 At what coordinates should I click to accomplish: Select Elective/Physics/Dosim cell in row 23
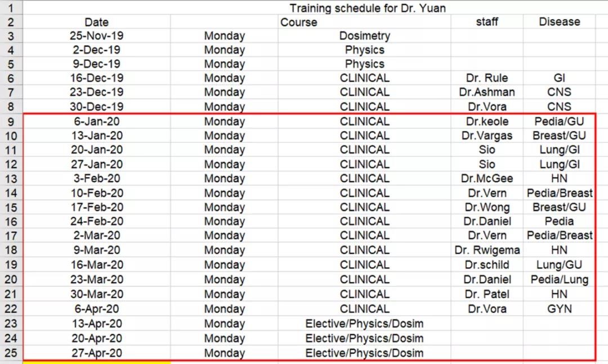point(364,323)
